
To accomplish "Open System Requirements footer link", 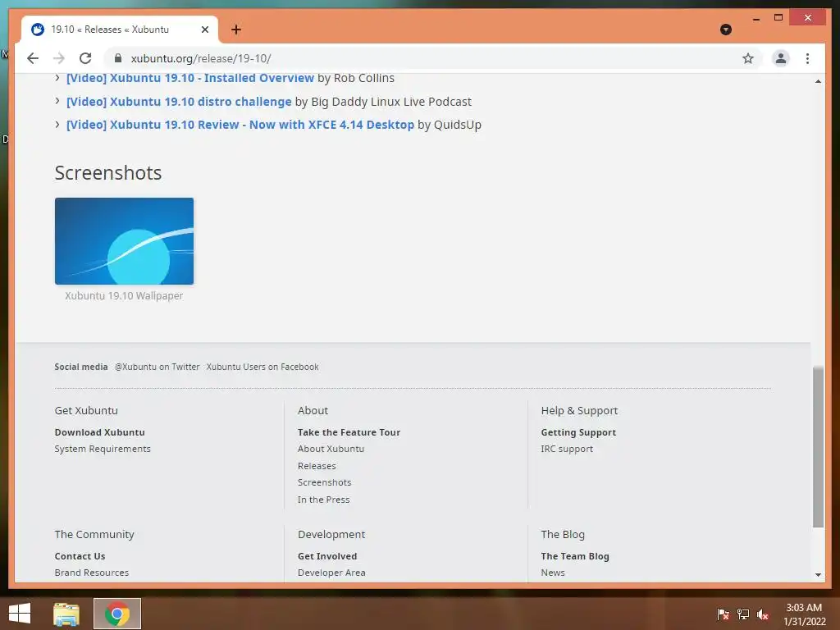I will click(x=103, y=449).
